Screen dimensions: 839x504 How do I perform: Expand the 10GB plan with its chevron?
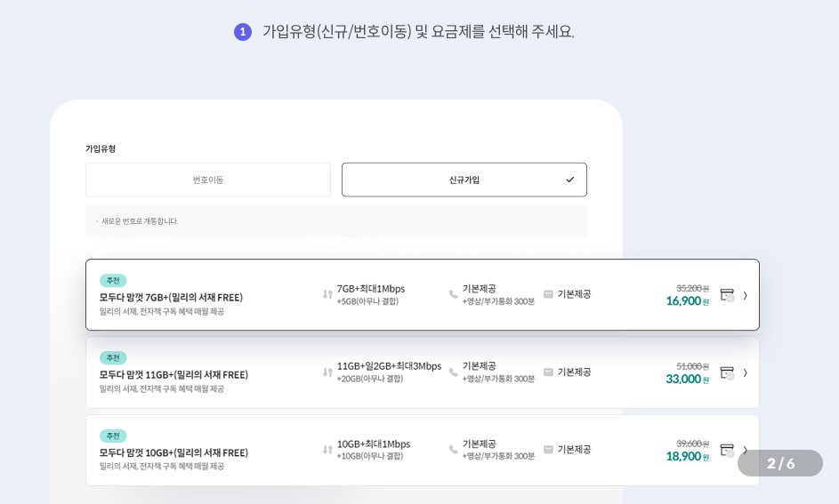tap(746, 450)
